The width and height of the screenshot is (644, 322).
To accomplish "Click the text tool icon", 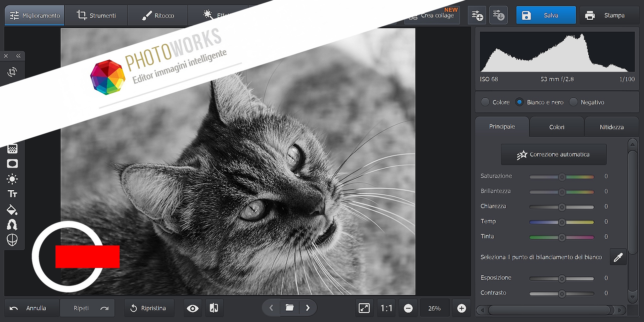I will point(12,194).
